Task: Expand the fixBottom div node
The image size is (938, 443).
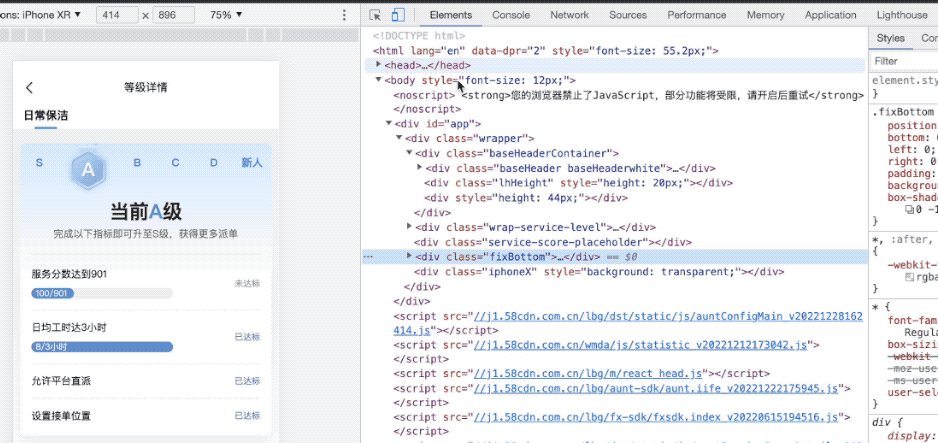Action: [409, 256]
